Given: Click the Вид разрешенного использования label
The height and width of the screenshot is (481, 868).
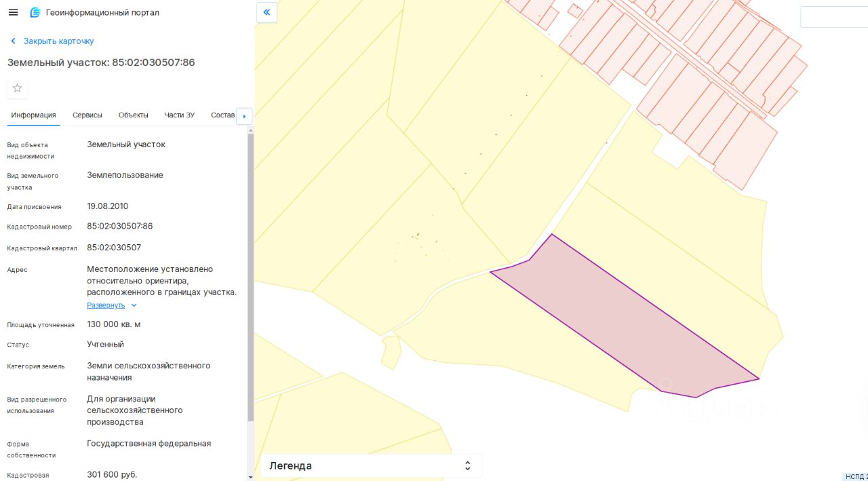Looking at the screenshot, I should point(37,405).
